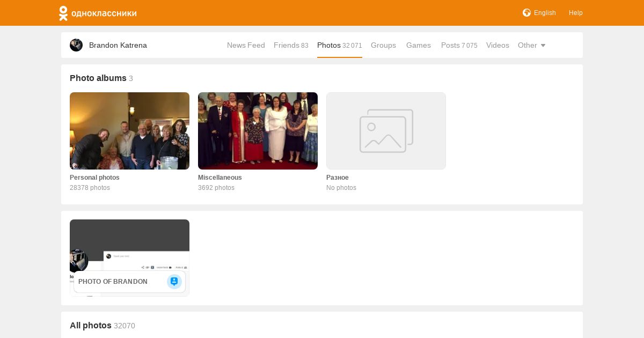Screen dimensions: 644x338
Task: Open the Personal photos album thumbnail
Action: (129, 131)
